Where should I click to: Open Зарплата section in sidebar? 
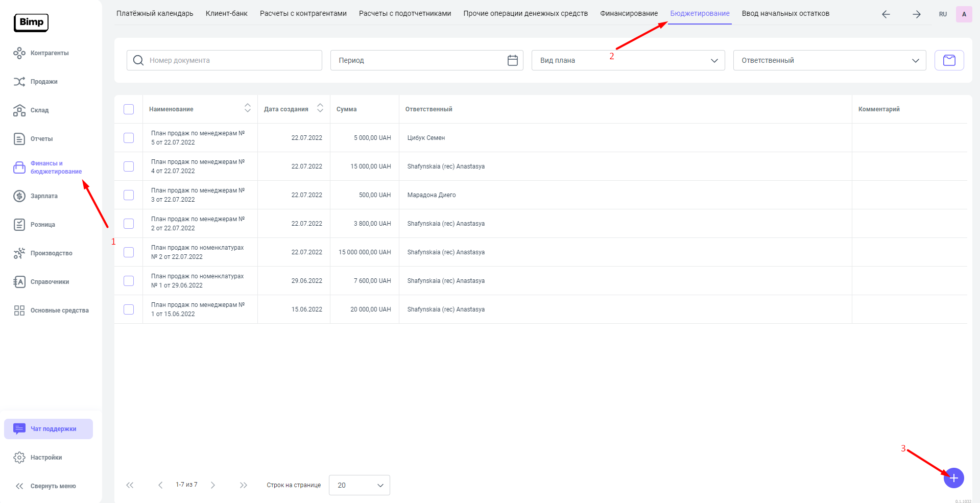[44, 196]
